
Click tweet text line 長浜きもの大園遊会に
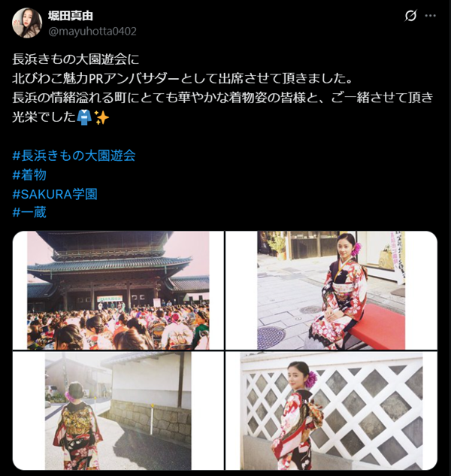76,59
